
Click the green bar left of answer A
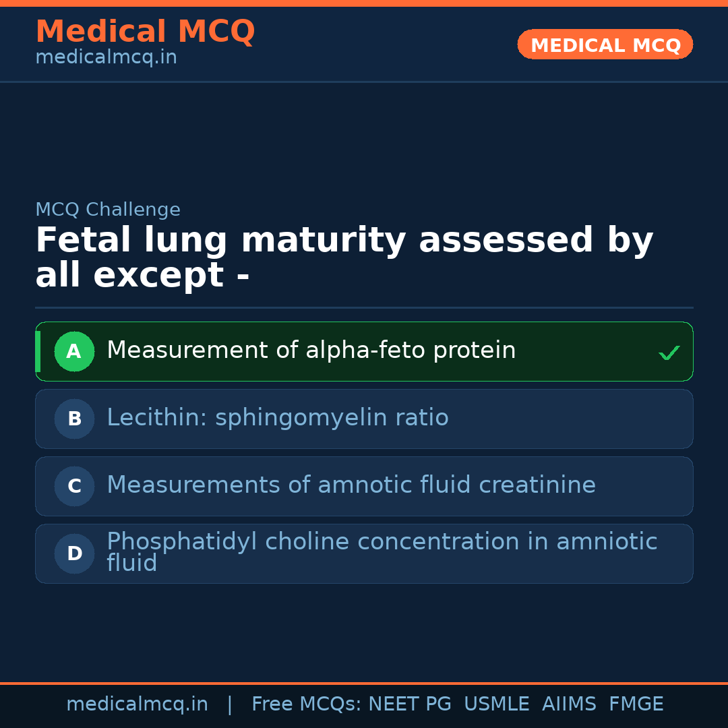point(38,351)
